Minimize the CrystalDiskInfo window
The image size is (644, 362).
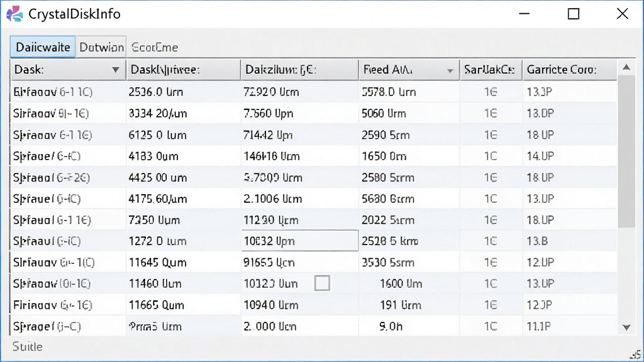click(x=524, y=14)
